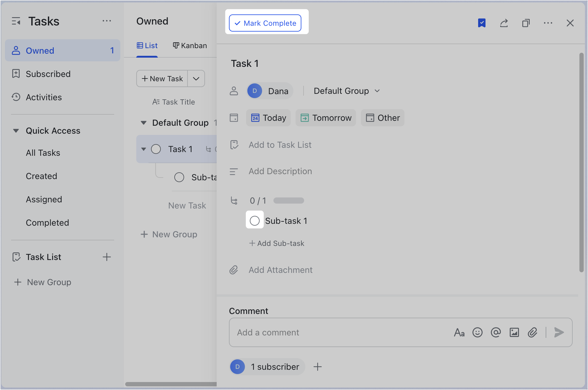The image size is (588, 390).
Task: Open the New Task split dropdown arrow
Action: click(196, 78)
